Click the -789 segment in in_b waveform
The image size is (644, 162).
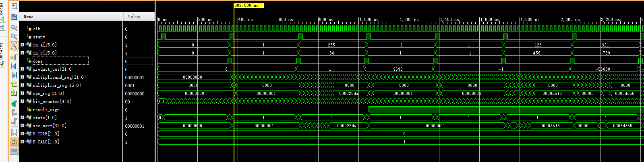[605, 53]
